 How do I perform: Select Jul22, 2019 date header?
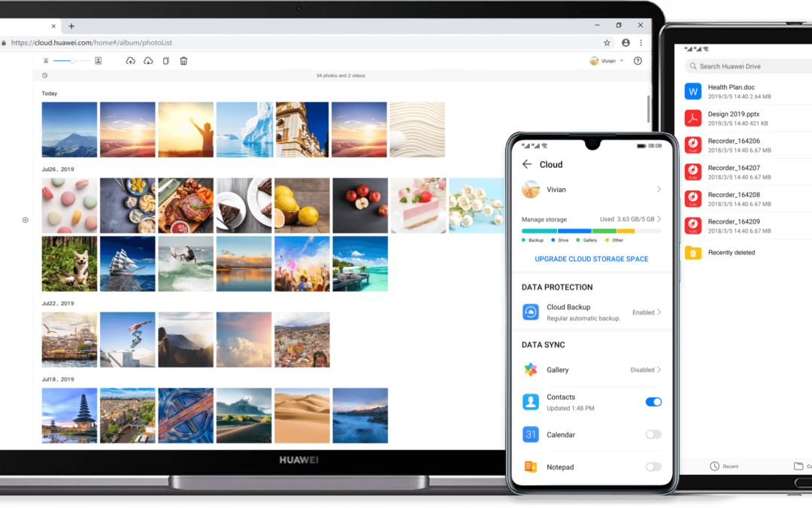click(58, 303)
